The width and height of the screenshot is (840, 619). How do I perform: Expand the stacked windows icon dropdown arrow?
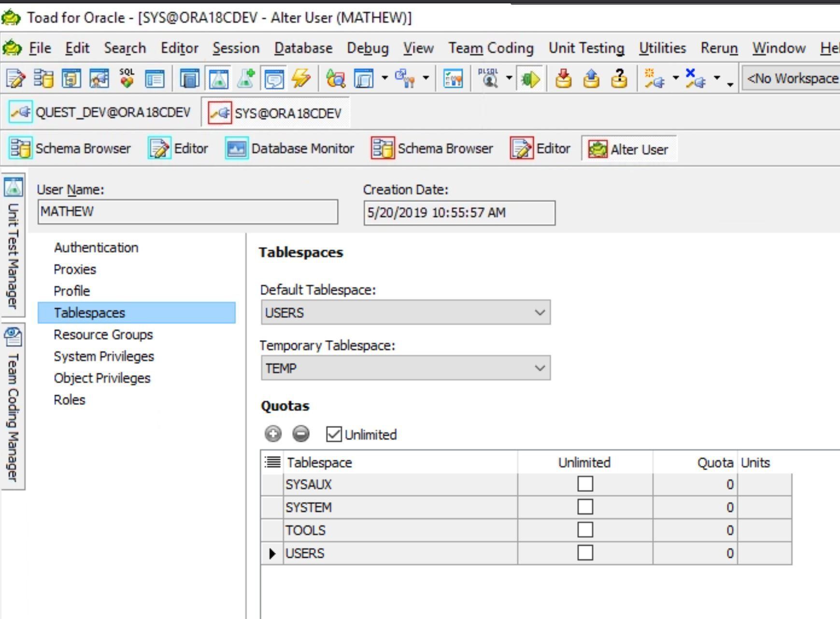click(384, 77)
